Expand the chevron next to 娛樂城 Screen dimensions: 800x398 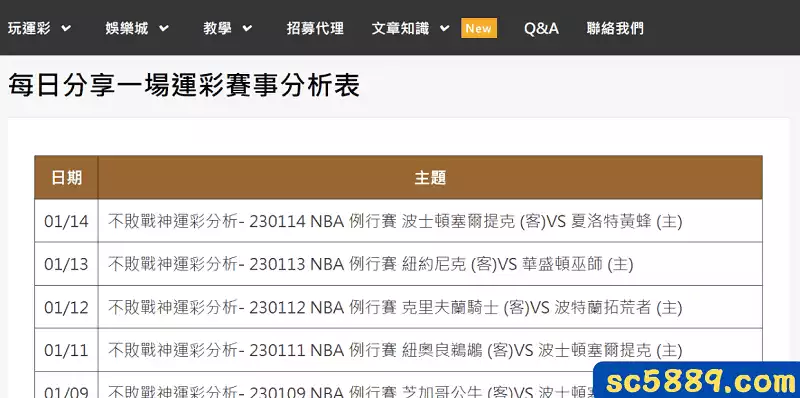coord(164,29)
